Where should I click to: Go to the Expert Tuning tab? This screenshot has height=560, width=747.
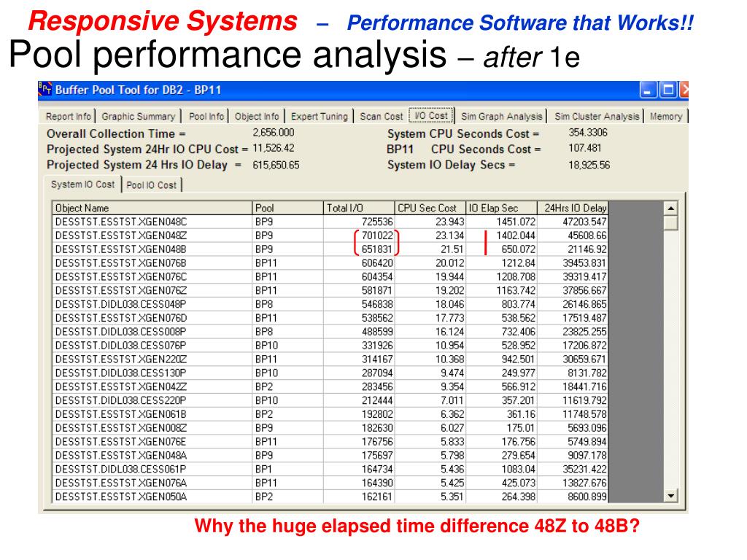[320, 117]
